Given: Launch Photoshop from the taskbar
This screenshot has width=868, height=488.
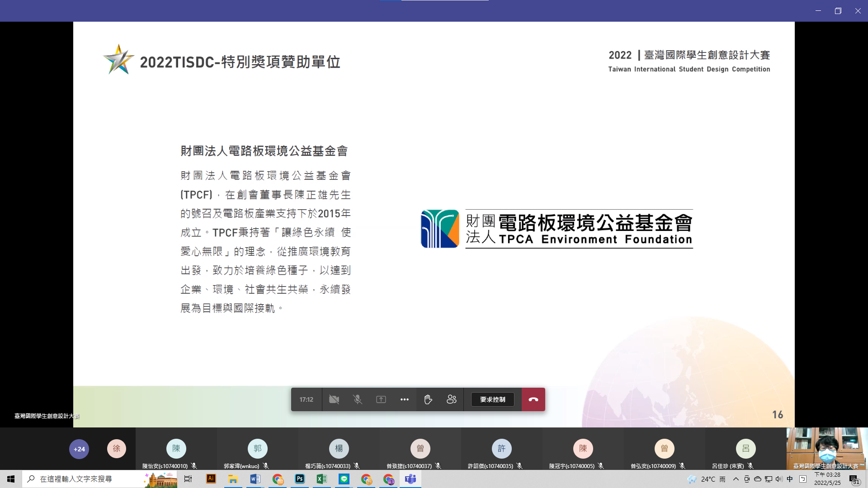Looking at the screenshot, I should pos(300,479).
